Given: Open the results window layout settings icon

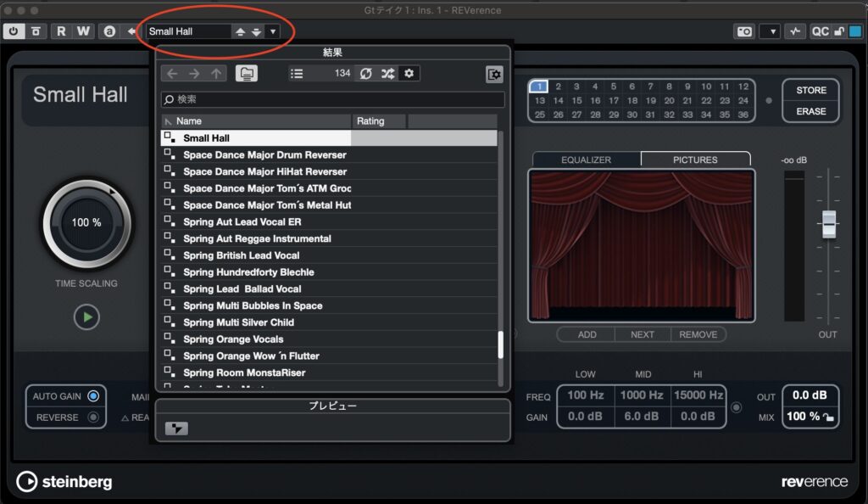Looking at the screenshot, I should (494, 75).
